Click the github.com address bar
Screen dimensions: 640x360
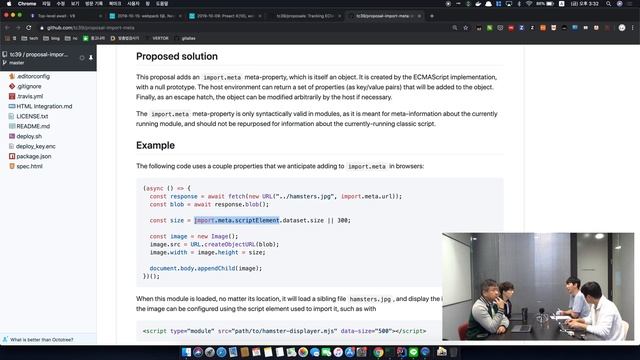[245, 28]
